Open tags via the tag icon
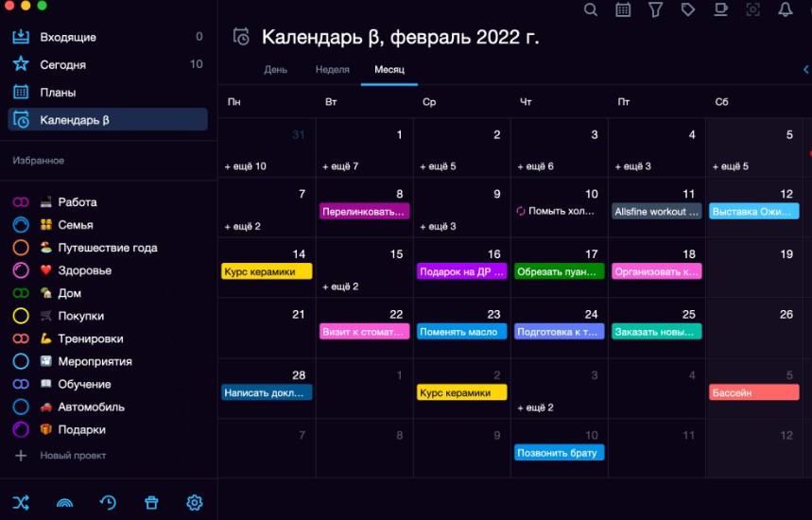Viewport: 812px width, 520px height. (x=688, y=9)
